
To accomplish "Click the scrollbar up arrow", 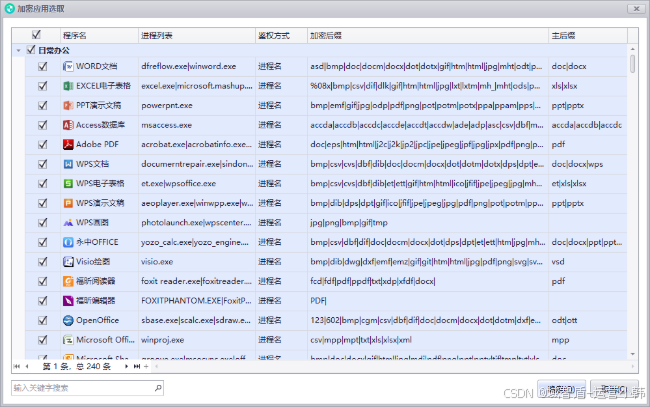I will pyautogui.click(x=633, y=49).
